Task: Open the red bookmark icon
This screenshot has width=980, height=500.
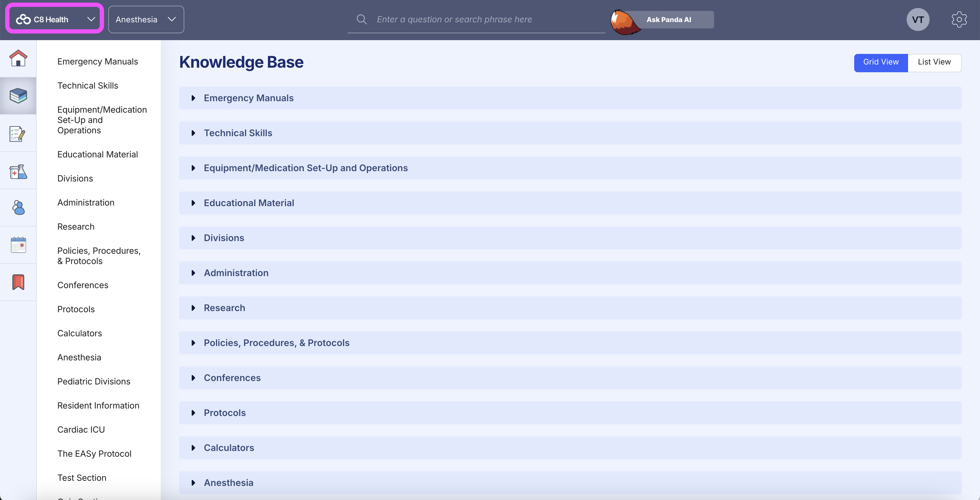Action: click(x=18, y=282)
